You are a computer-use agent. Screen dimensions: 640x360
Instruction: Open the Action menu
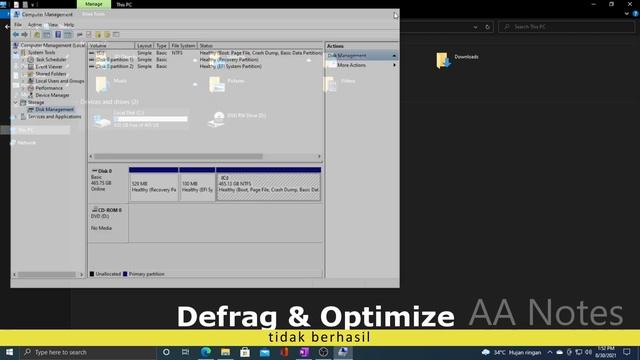[35, 25]
